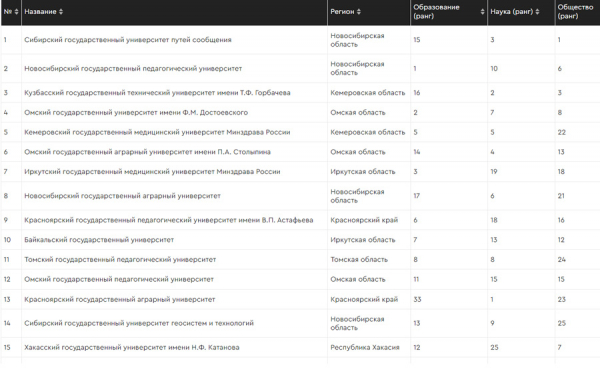Open Омский государственный университет имени Достоевского
Viewport: 600px width, 369px height.
[136, 113]
